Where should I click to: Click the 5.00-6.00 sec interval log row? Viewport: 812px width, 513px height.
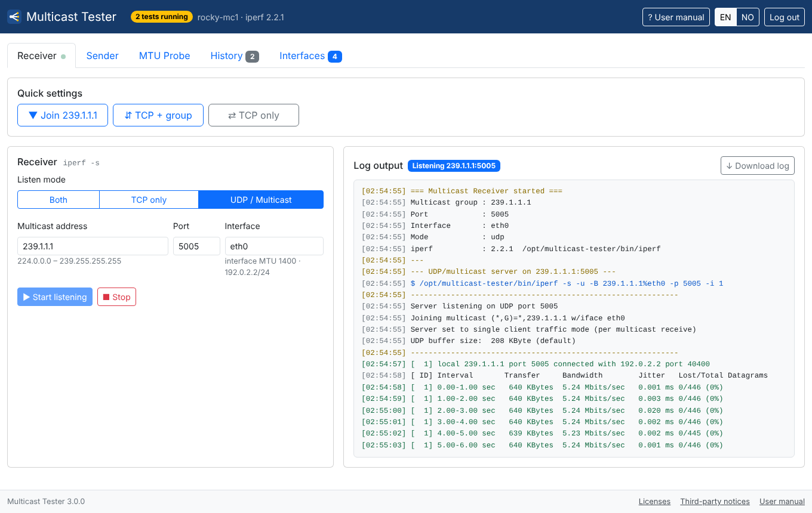tap(542, 445)
